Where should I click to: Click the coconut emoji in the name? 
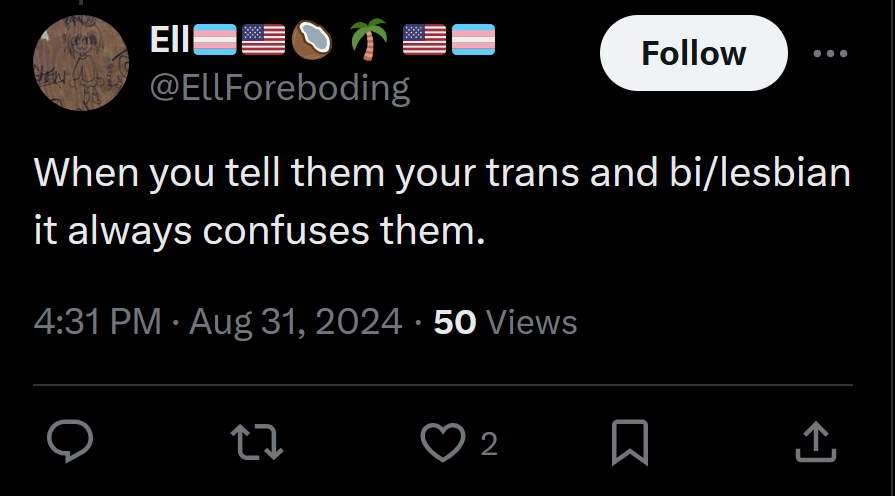tap(314, 42)
